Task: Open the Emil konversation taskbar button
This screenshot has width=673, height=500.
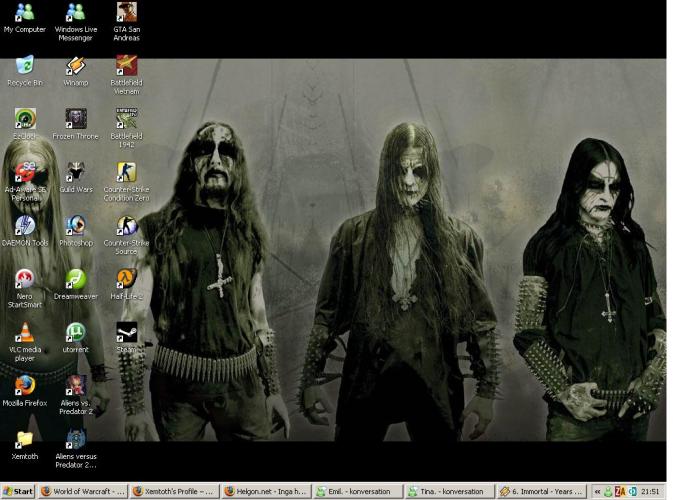Action: pos(357,491)
